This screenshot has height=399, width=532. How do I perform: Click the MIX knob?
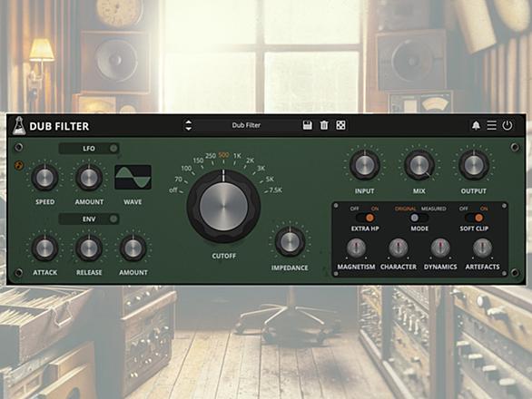coord(419,165)
